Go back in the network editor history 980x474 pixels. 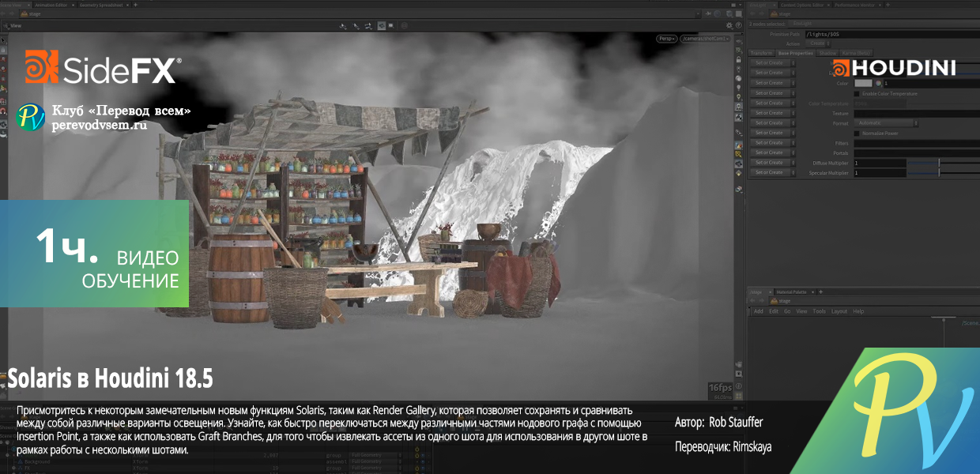(x=753, y=301)
